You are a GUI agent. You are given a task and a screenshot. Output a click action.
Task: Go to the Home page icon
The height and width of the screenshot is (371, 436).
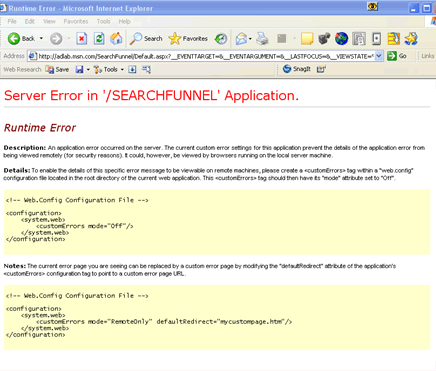pyautogui.click(x=116, y=39)
